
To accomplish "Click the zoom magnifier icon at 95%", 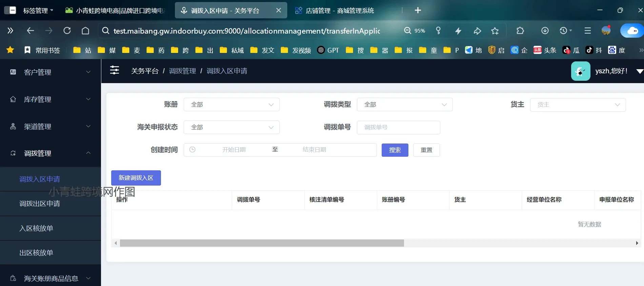I will tap(407, 31).
